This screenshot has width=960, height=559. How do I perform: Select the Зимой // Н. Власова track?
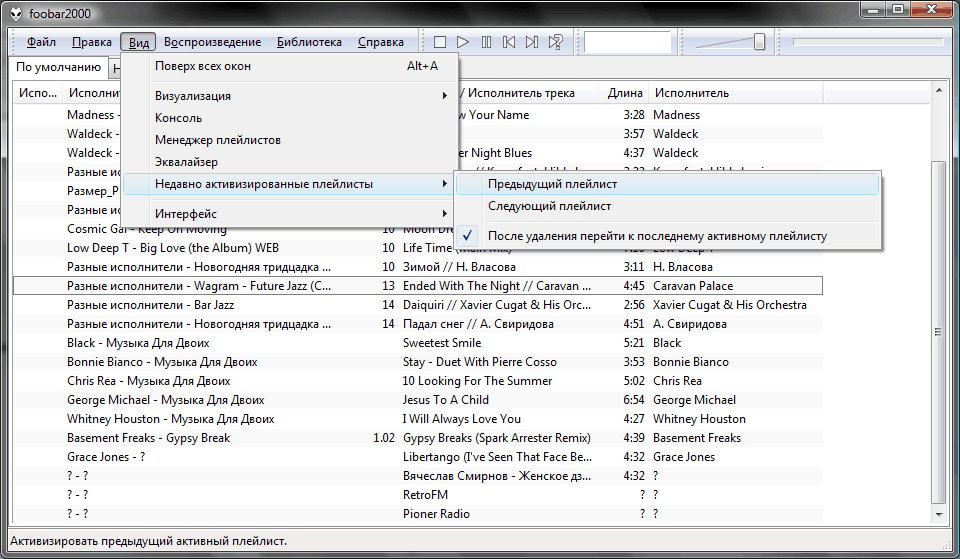(418, 267)
